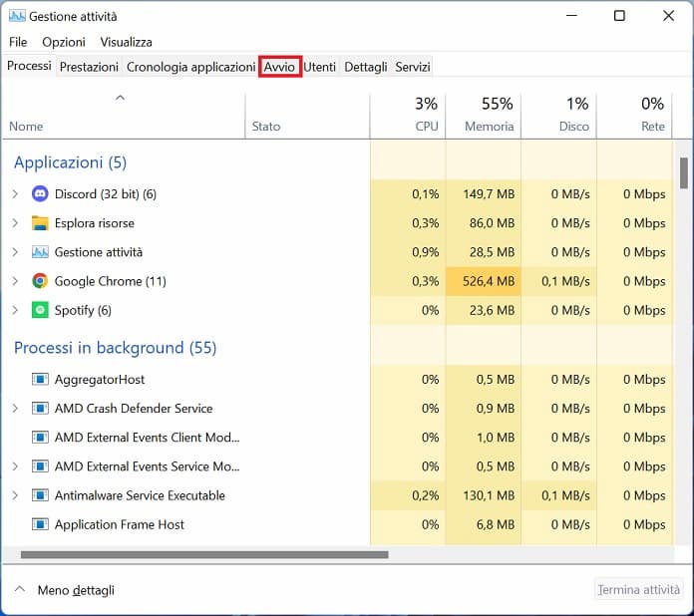Open the Dettagli tab
This screenshot has width=694, height=616.
366,67
